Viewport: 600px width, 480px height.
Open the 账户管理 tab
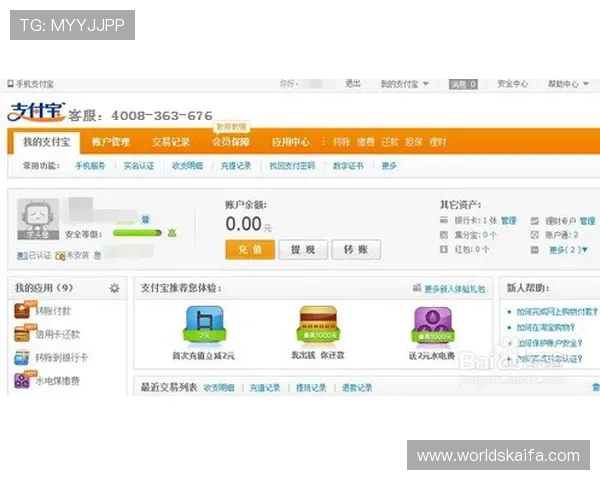[111, 142]
